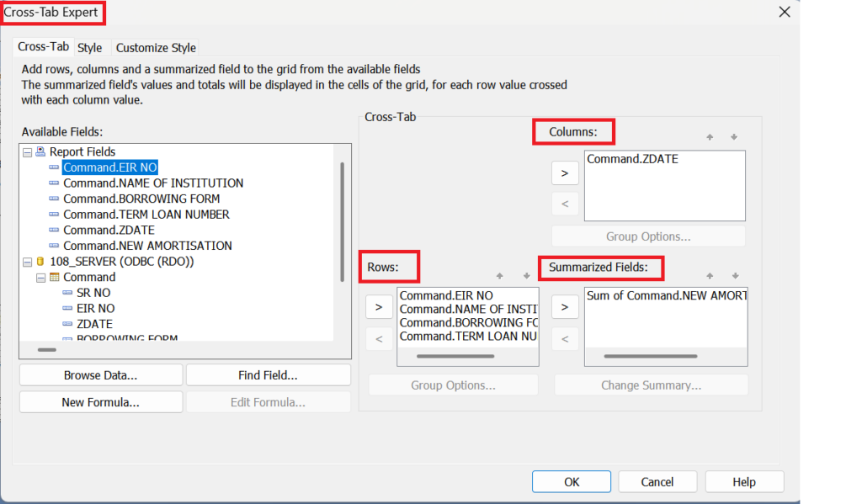Image resolution: width=862 pixels, height=504 pixels.
Task: Open the Customize Style tab
Action: click(156, 48)
